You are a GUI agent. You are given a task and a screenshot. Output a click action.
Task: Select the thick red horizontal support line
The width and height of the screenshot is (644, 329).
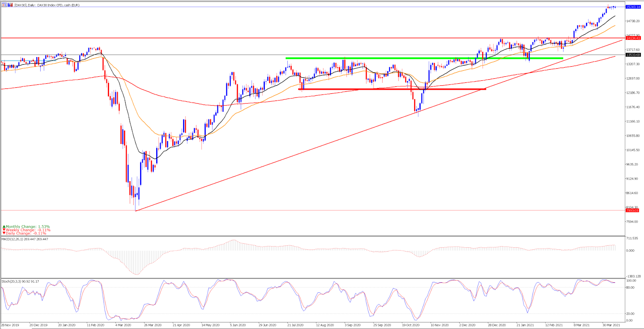pos(392,89)
